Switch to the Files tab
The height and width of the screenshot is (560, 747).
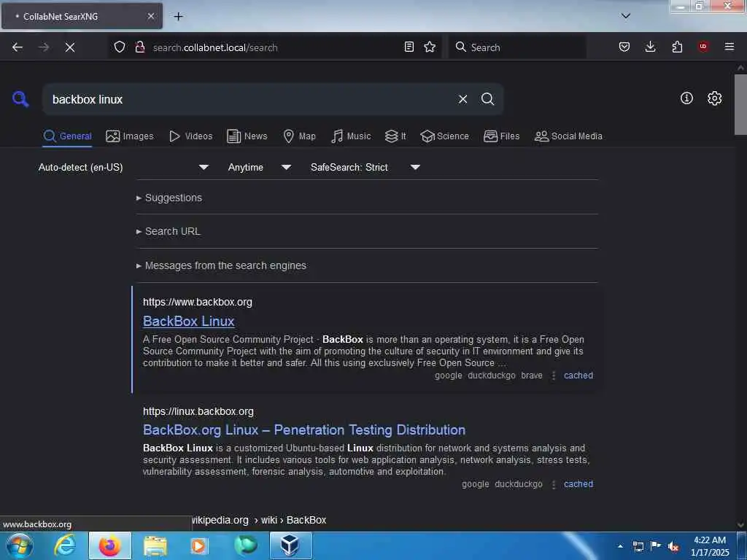(x=502, y=136)
